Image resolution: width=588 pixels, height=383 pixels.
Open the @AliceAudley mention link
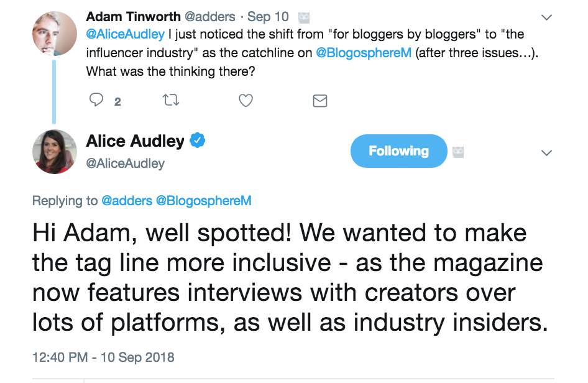click(x=122, y=35)
